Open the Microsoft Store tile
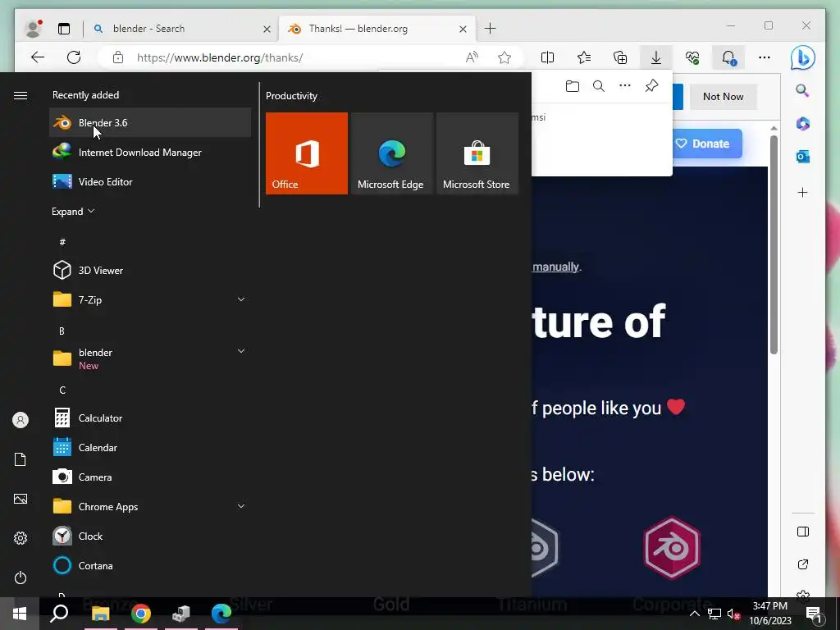840x630 pixels. pyautogui.click(x=477, y=153)
